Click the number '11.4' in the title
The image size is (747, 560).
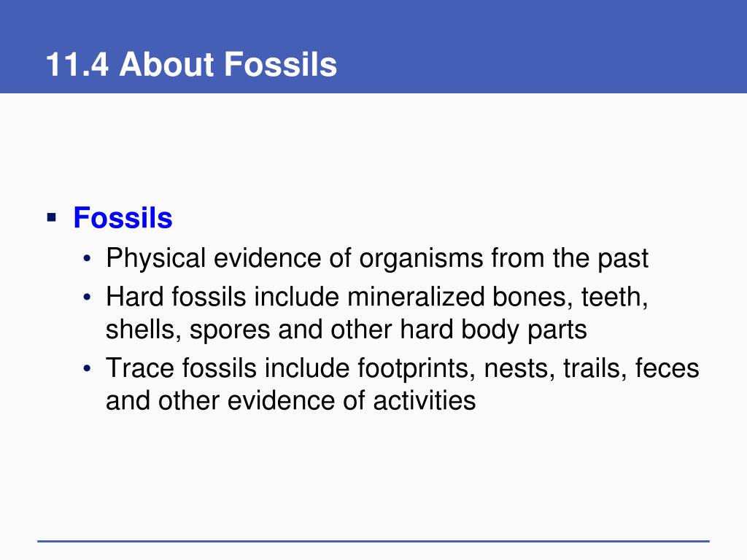click(x=77, y=64)
